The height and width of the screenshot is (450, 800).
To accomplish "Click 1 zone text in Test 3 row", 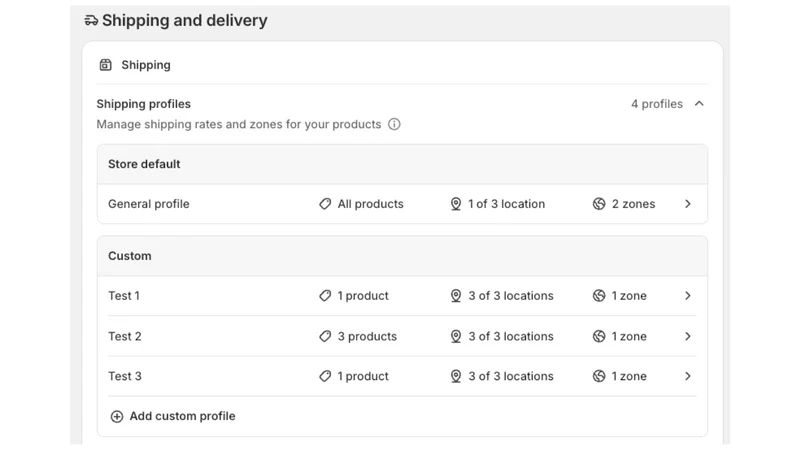I will pyautogui.click(x=629, y=377).
